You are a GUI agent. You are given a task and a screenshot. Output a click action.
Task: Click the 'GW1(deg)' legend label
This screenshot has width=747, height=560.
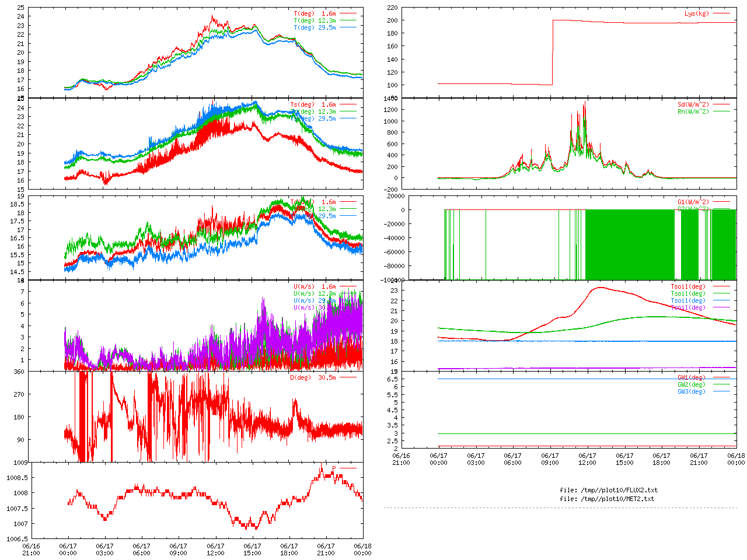(691, 377)
